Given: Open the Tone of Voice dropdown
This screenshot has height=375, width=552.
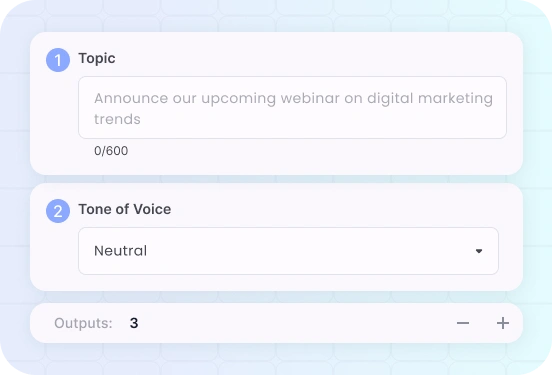Looking at the screenshot, I should [x=288, y=251].
